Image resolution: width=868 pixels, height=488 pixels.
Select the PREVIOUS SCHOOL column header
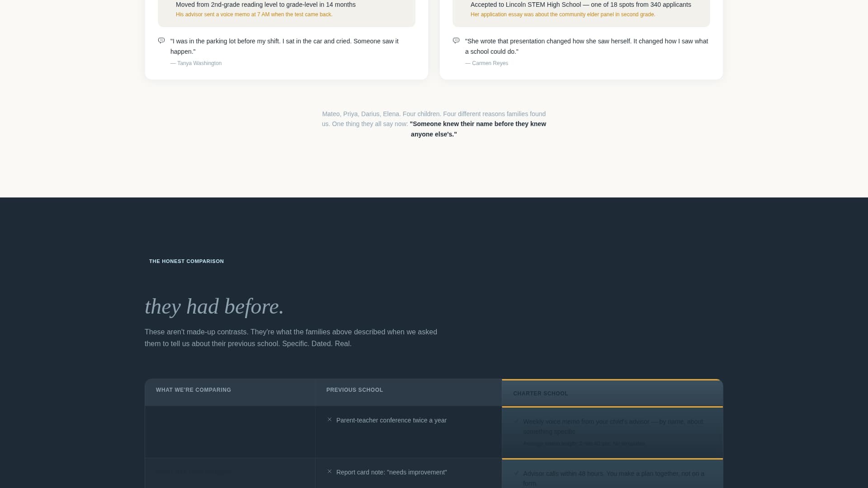pos(354,389)
